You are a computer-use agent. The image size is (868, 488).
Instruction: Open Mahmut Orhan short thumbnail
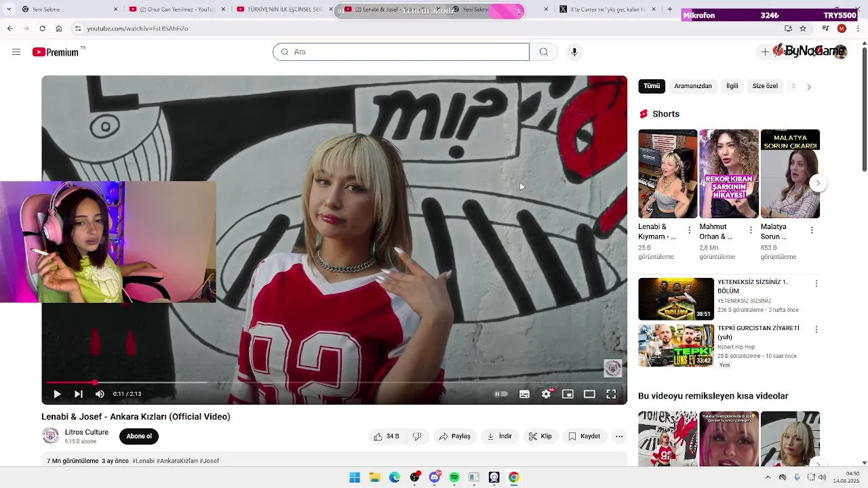(729, 174)
